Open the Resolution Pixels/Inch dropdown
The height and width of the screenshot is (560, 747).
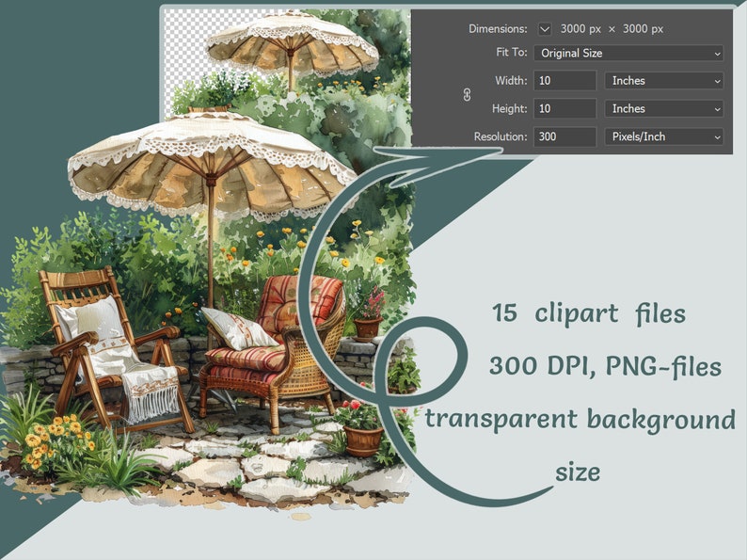[x=664, y=136]
